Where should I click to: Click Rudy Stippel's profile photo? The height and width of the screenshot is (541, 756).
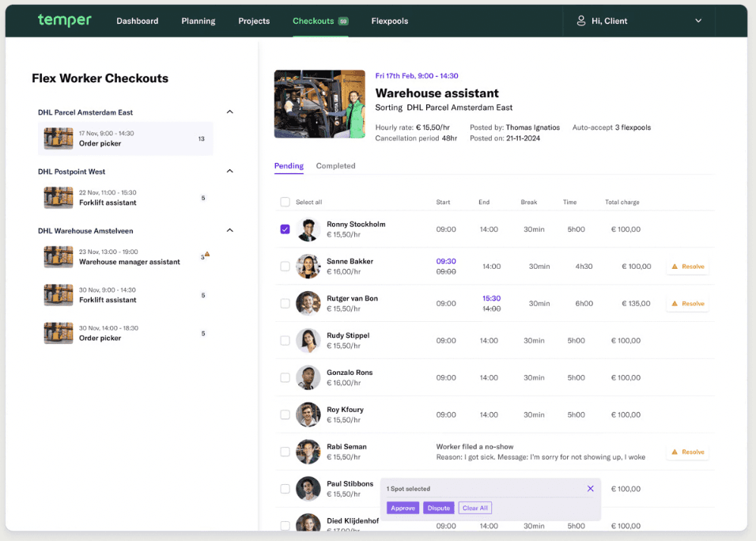[x=308, y=341]
